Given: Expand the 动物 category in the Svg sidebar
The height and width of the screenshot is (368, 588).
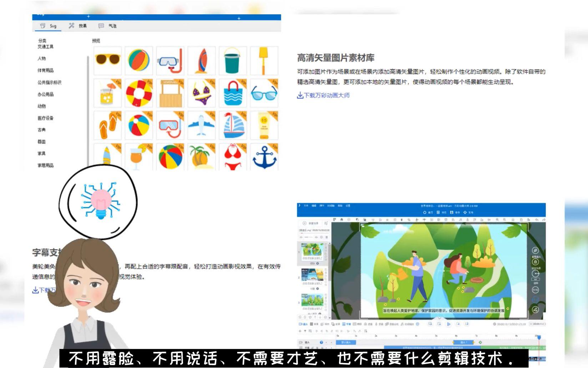Looking at the screenshot, I should pyautogui.click(x=42, y=106).
